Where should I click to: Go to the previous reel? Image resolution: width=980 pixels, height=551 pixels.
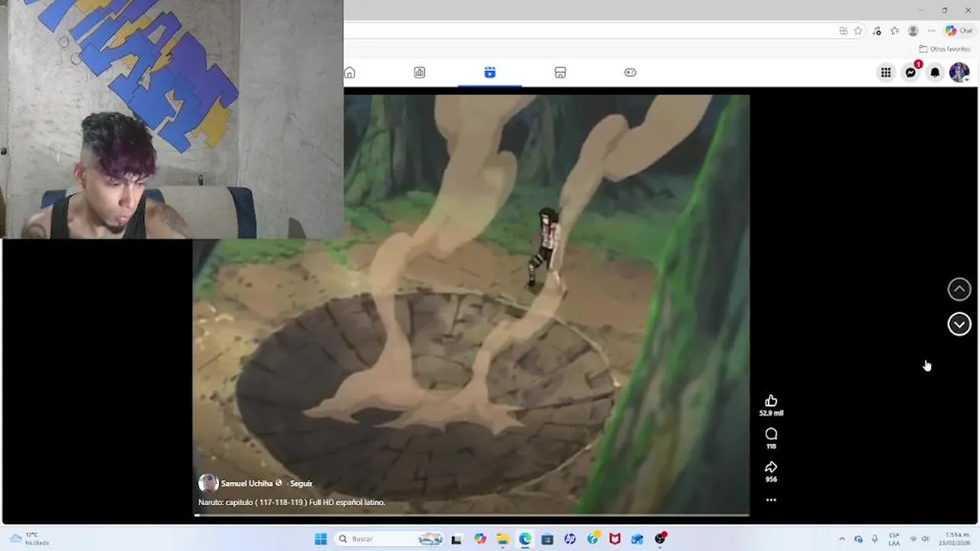point(959,289)
